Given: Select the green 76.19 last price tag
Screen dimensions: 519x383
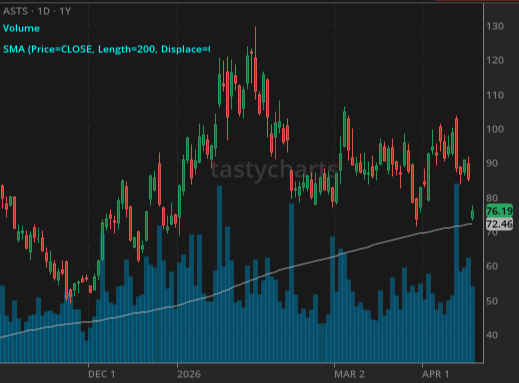Looking at the screenshot, I should coord(499,211).
